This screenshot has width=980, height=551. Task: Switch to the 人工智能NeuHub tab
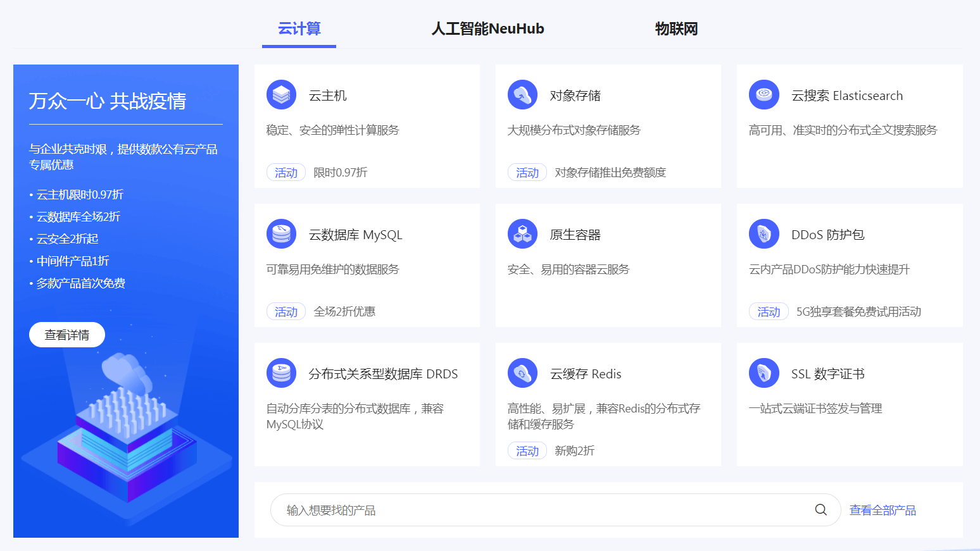(487, 29)
